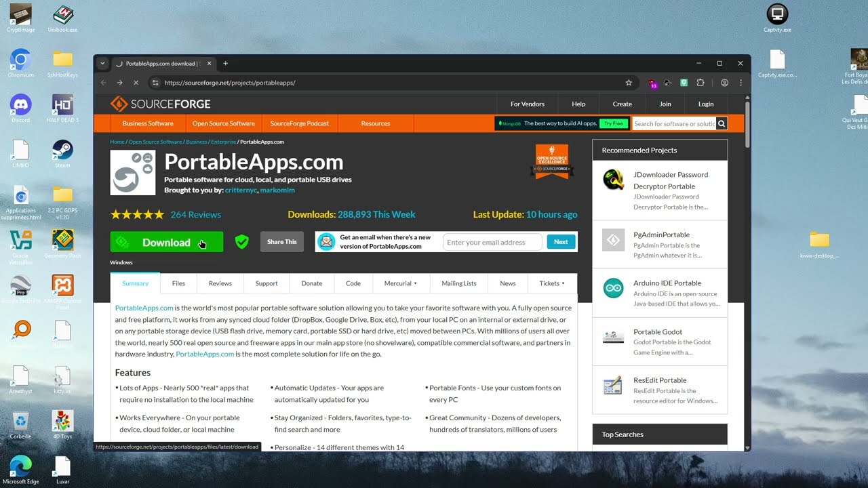The image size is (868, 488).
Task: Switch to the Code tab
Action: (353, 283)
